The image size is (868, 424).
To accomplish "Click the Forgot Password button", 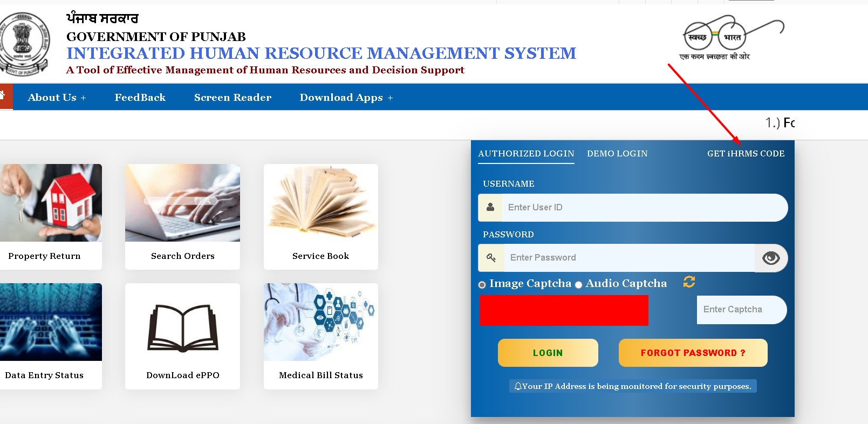I will (x=693, y=353).
